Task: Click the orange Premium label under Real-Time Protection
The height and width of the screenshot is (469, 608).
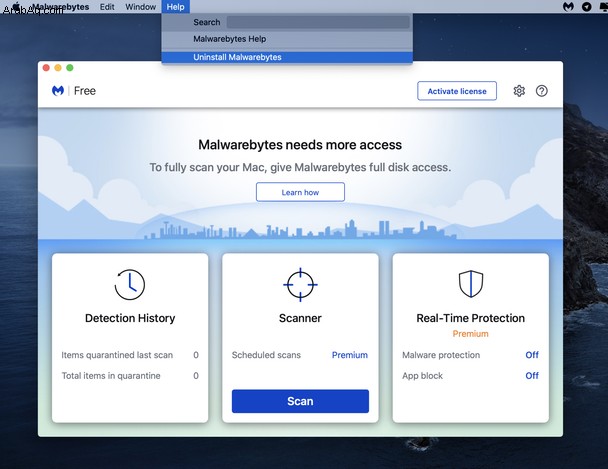Action: tap(471, 334)
